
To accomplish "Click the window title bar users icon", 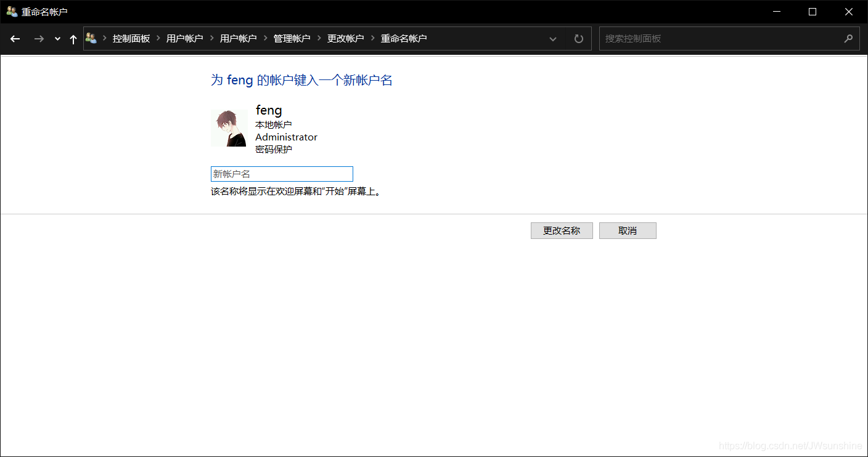I will [12, 12].
